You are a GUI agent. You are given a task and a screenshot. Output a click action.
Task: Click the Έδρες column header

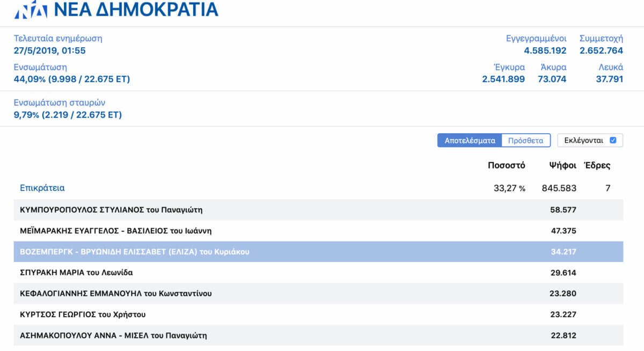pos(597,165)
